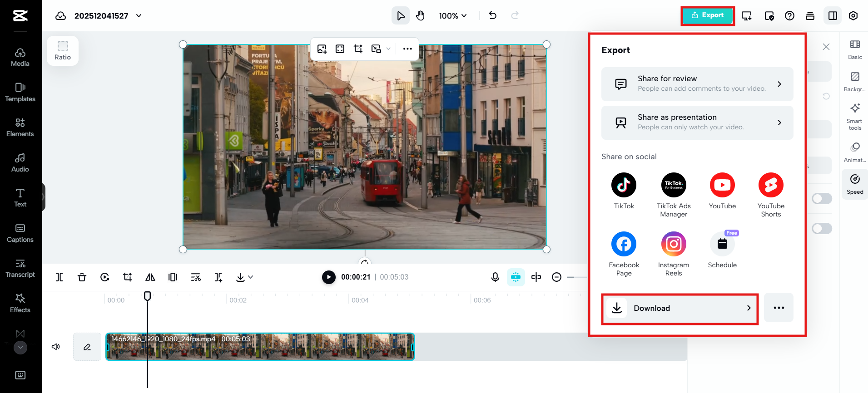Screen dimensions: 868x393
Task: Open the Ratio selector
Action: pos(63,51)
